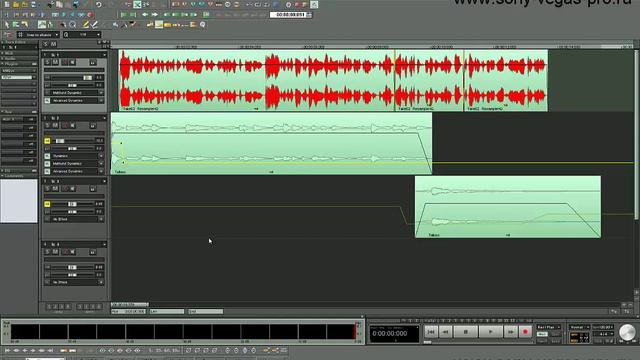Screen dimensions: 640x360
Task: Expand the MIDI section in Track Editor
Action: click(3, 53)
